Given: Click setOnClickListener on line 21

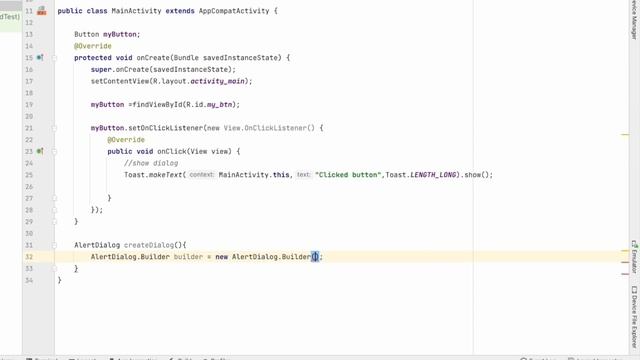Looking at the screenshot, I should (165, 128).
